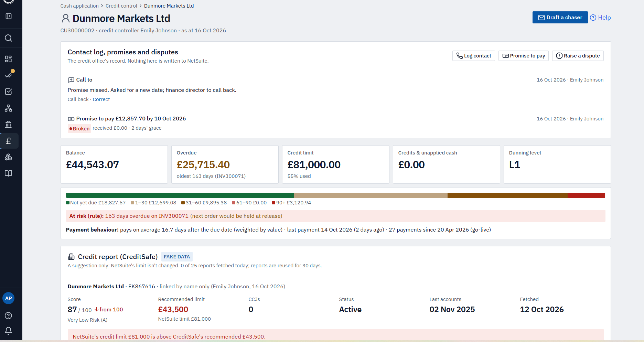Select the pound sign cash icon
Screen dimensions: 644x342
coord(9,141)
